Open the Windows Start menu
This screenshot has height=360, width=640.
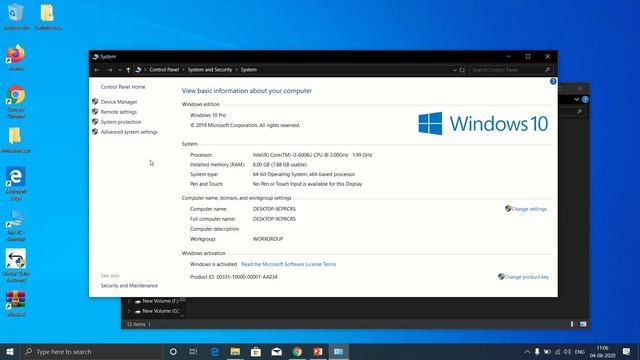pos(10,351)
